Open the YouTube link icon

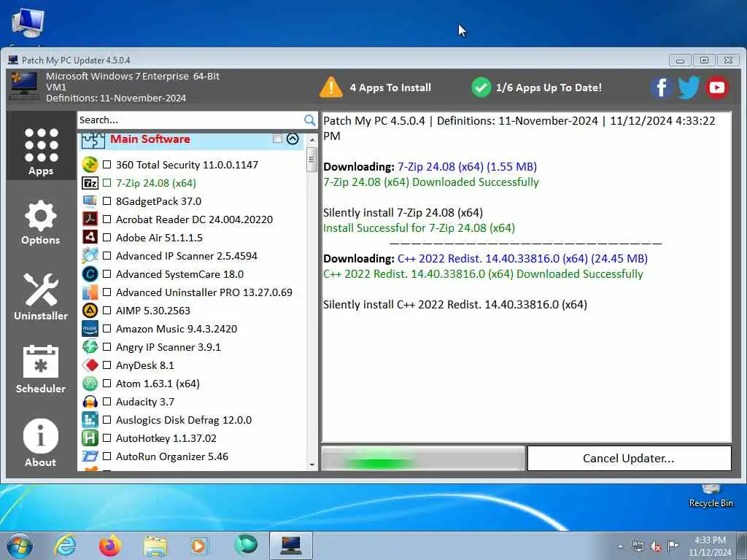tap(717, 87)
